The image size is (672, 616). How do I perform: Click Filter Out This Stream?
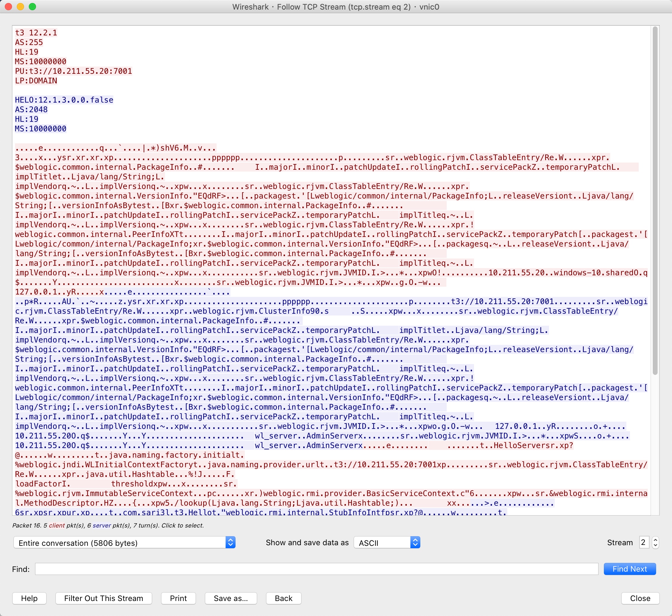point(104,598)
